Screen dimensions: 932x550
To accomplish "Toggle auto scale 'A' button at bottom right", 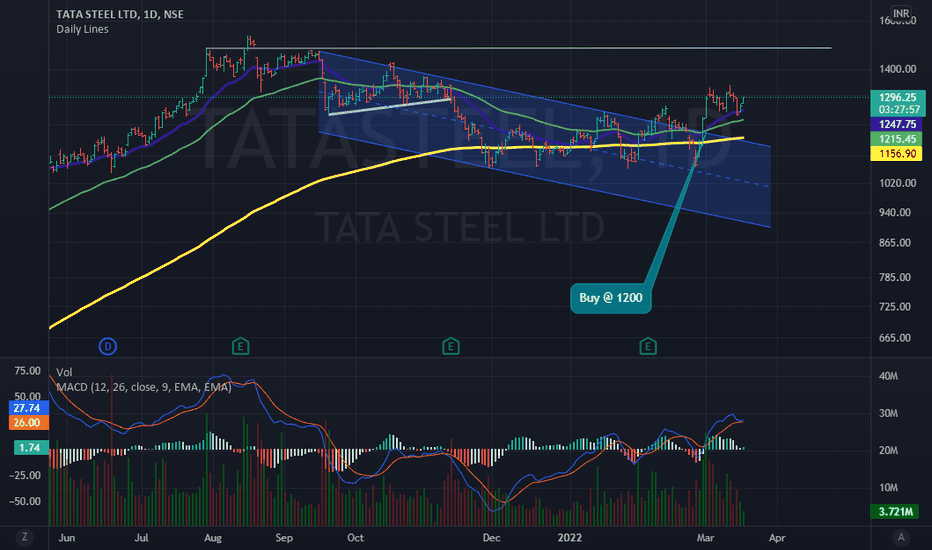I will coord(901,538).
